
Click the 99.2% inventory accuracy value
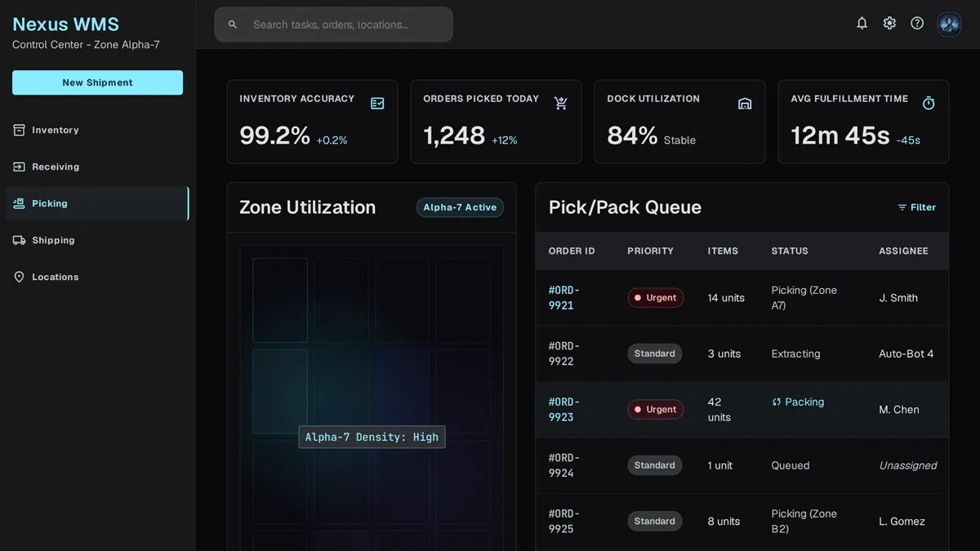[x=274, y=136]
